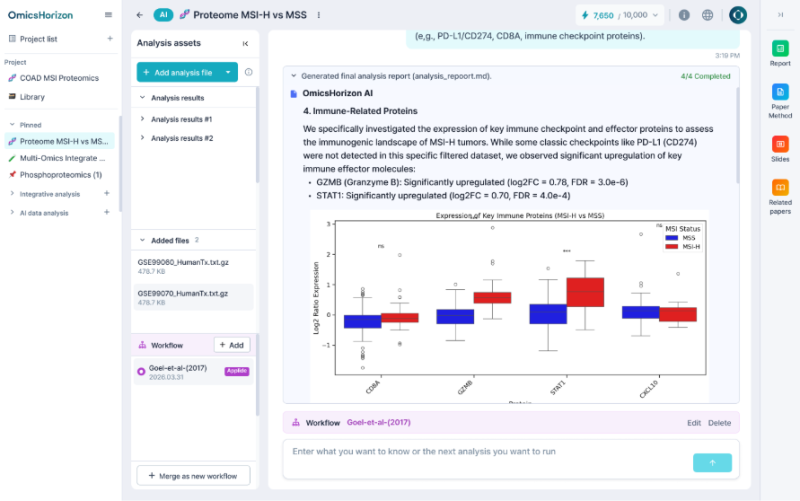Collapse the Analysis assets panel
The width and height of the screenshot is (800, 501).
(x=245, y=43)
